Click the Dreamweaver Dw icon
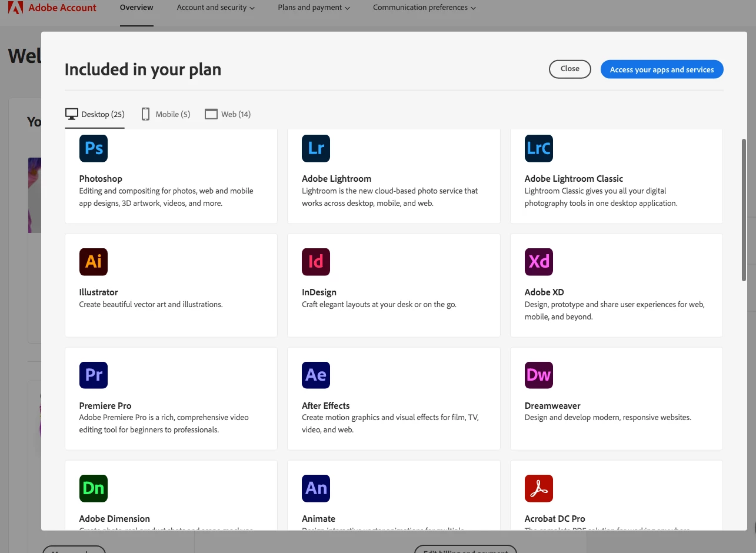This screenshot has height=553, width=756. pos(539,375)
